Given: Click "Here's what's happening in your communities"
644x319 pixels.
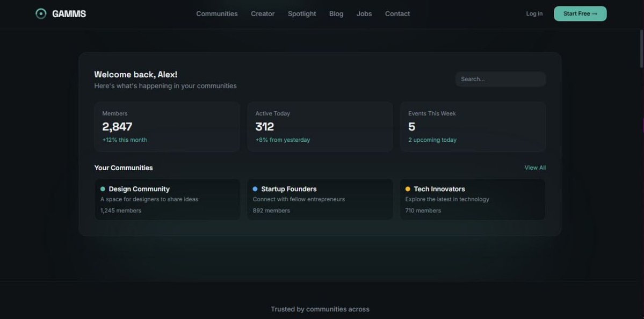Looking at the screenshot, I should click(x=165, y=86).
